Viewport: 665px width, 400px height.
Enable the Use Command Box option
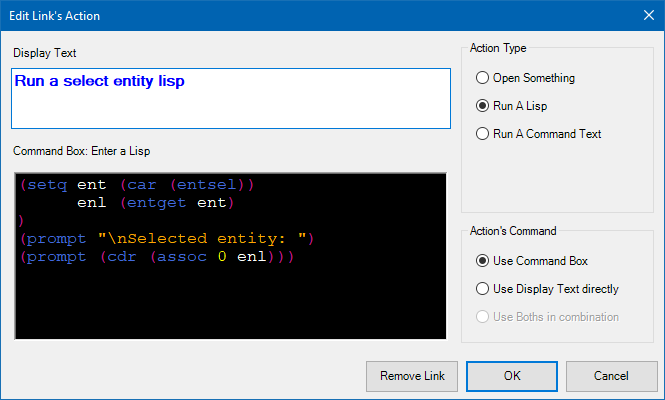click(483, 261)
